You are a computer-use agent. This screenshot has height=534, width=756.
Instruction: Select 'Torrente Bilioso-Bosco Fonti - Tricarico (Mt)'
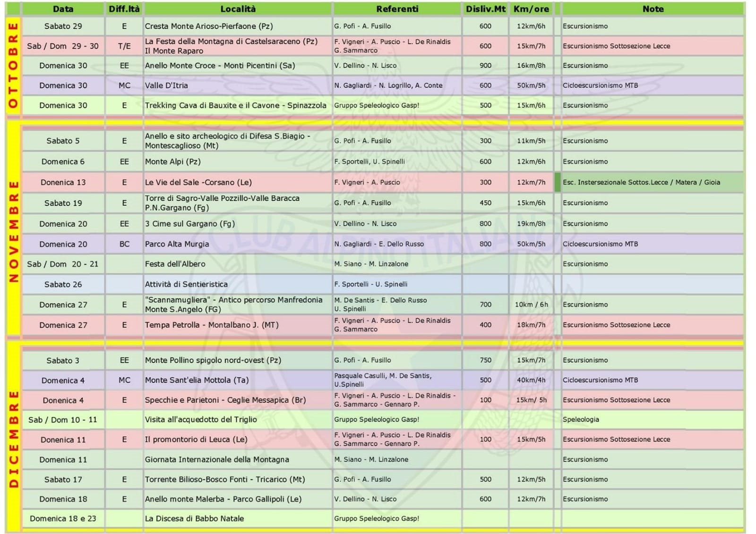pos(238,479)
